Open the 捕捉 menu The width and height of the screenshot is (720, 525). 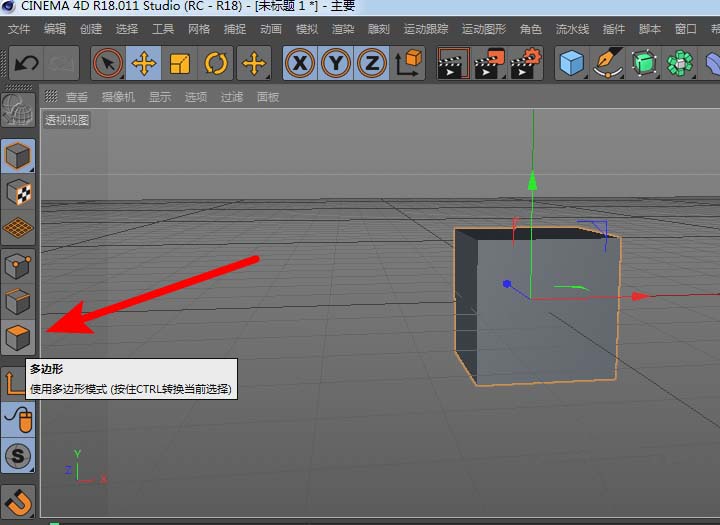point(235,29)
